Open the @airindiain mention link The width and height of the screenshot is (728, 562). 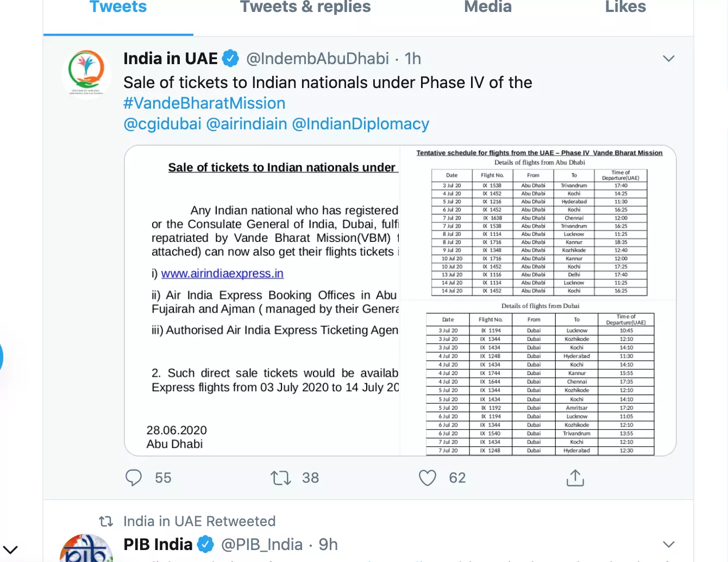(x=247, y=124)
